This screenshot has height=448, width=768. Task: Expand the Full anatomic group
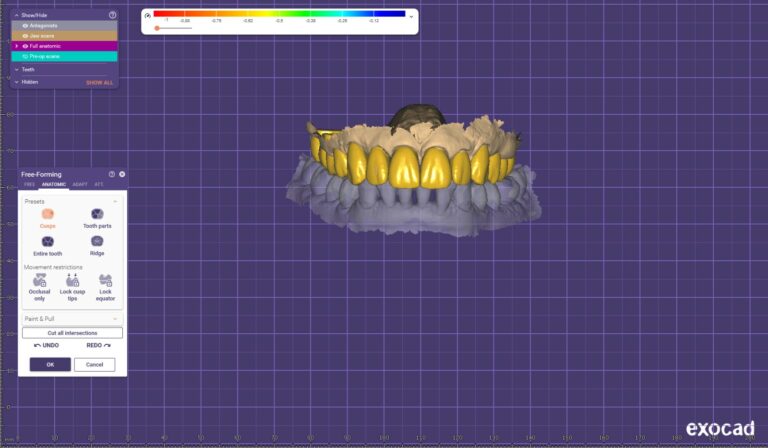(16, 46)
